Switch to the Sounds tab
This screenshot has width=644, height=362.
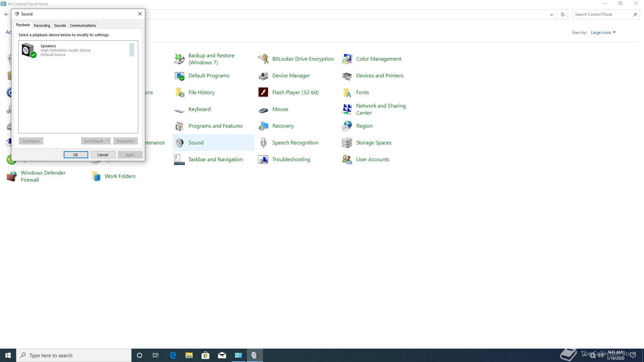[x=60, y=25]
